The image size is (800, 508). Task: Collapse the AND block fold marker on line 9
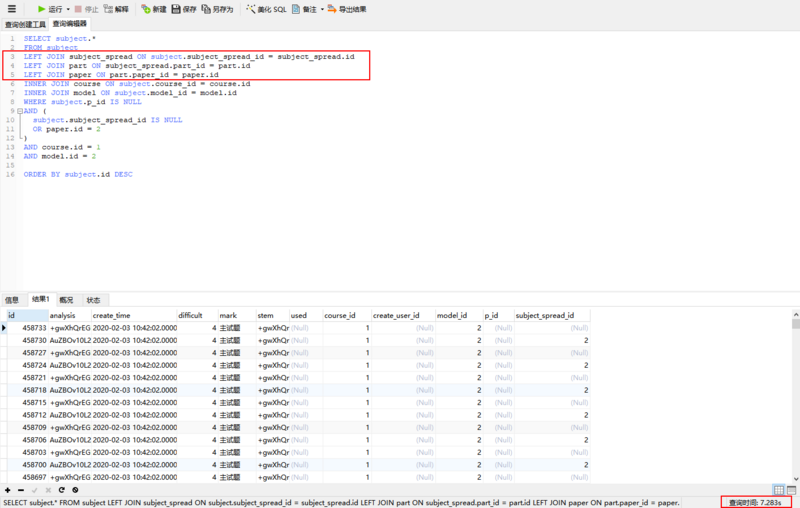(20, 111)
